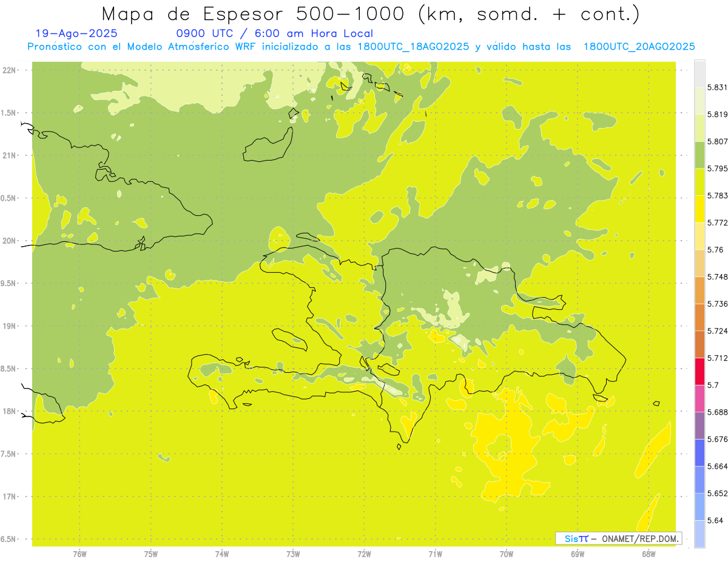Click the 18N latitude axis label
The image size is (728, 562).
tap(10, 412)
